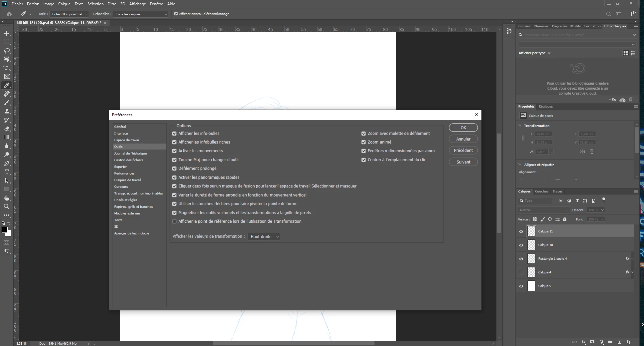644x346 pixels.
Task: Click the background color swatch
Action: (x=9, y=234)
